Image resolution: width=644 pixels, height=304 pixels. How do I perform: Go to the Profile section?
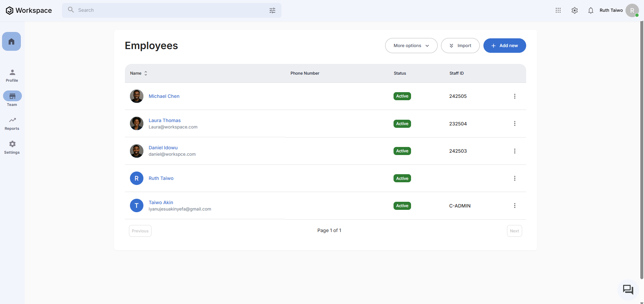pyautogui.click(x=12, y=76)
